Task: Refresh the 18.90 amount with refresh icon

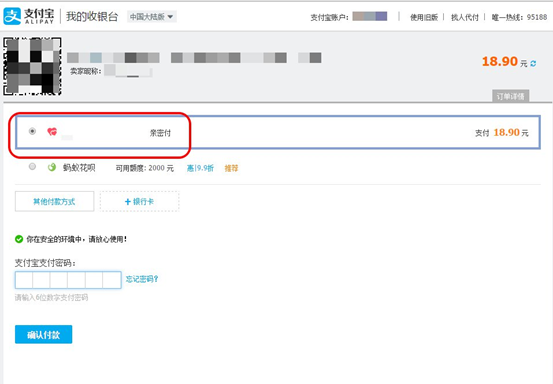Action: (x=533, y=63)
